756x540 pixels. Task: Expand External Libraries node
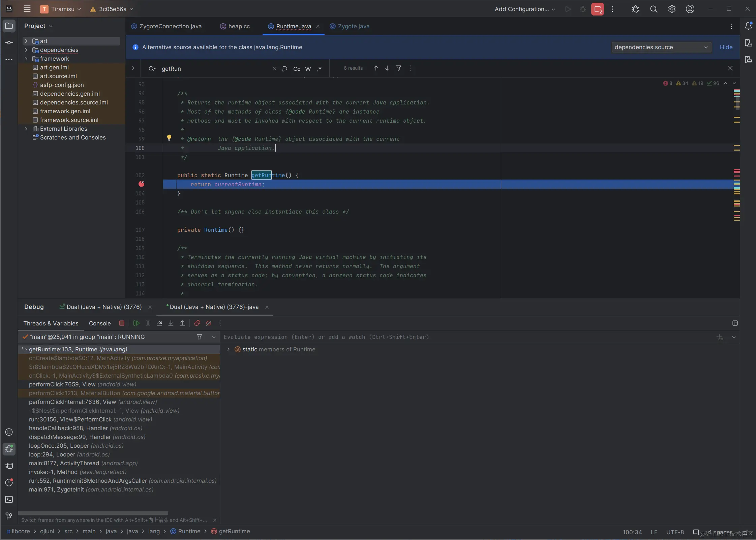pyautogui.click(x=26, y=129)
